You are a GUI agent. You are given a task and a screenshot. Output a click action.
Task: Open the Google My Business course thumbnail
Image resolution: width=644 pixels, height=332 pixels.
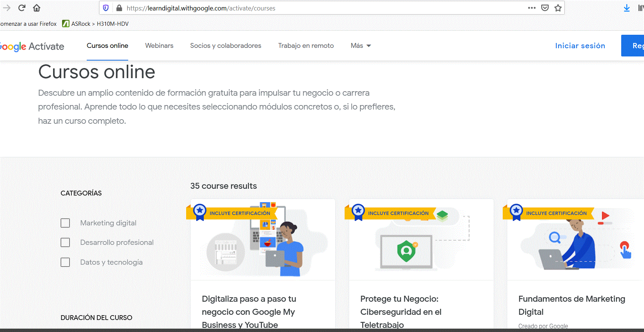tap(263, 240)
